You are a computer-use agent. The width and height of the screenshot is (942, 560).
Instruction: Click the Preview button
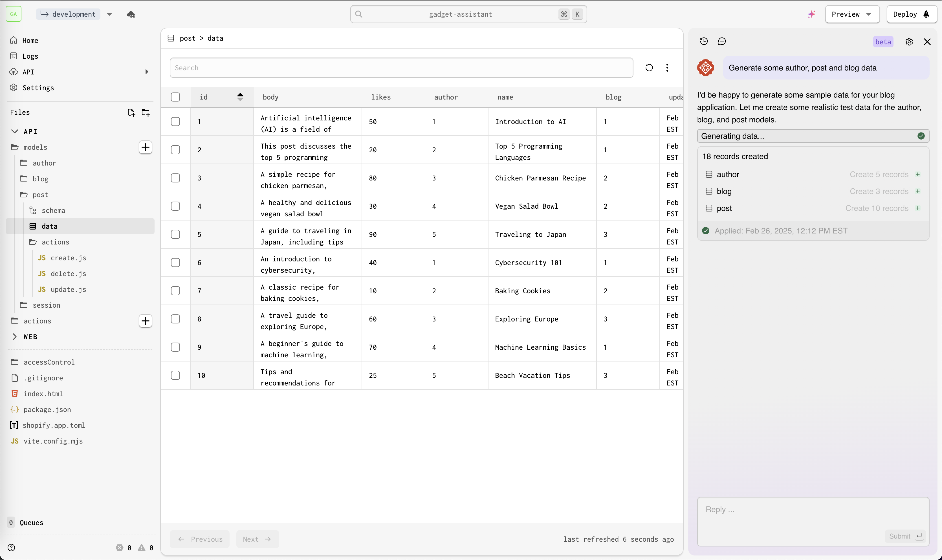click(x=852, y=14)
